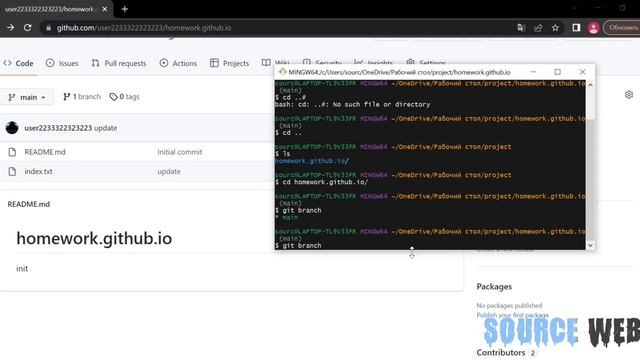Click the Issues tab circle icon

tap(50, 63)
